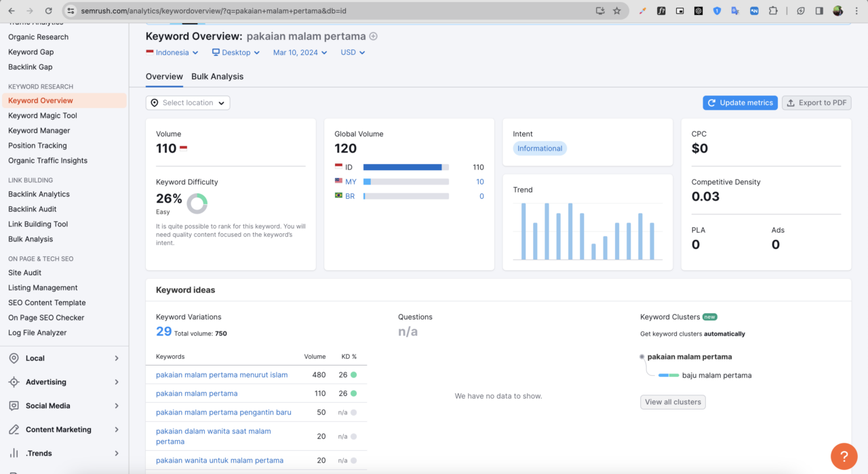This screenshot has height=474, width=868.
Task: Click the Social Media chat icon
Action: [x=14, y=406]
